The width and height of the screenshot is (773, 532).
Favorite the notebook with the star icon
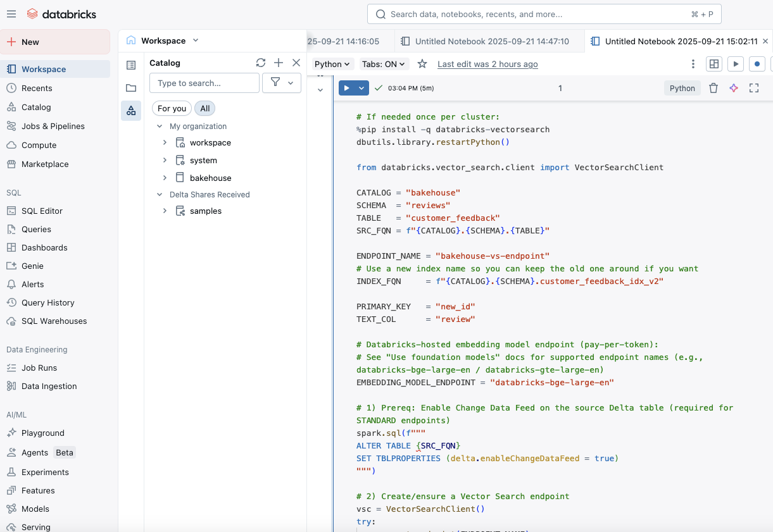click(x=422, y=64)
